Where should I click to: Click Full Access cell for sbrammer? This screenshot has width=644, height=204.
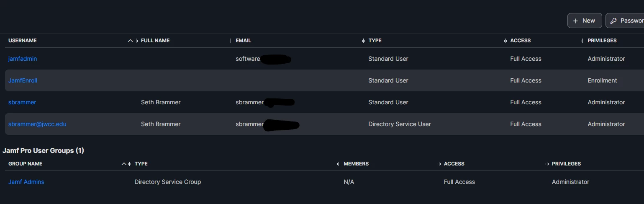[526, 102]
